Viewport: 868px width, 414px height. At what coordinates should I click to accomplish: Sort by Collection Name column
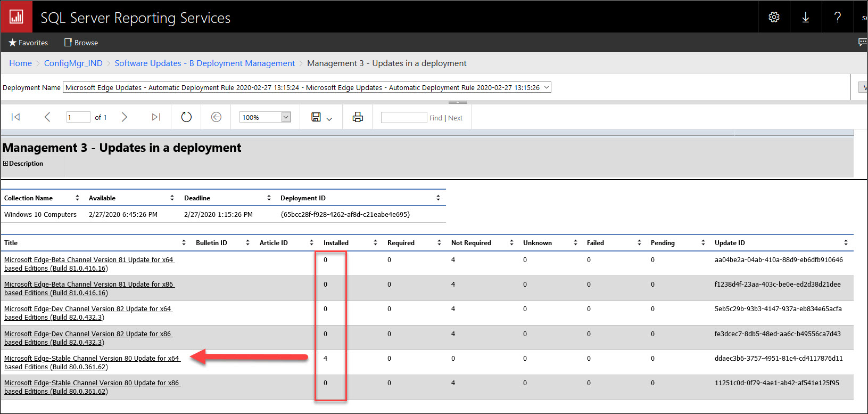click(77, 198)
